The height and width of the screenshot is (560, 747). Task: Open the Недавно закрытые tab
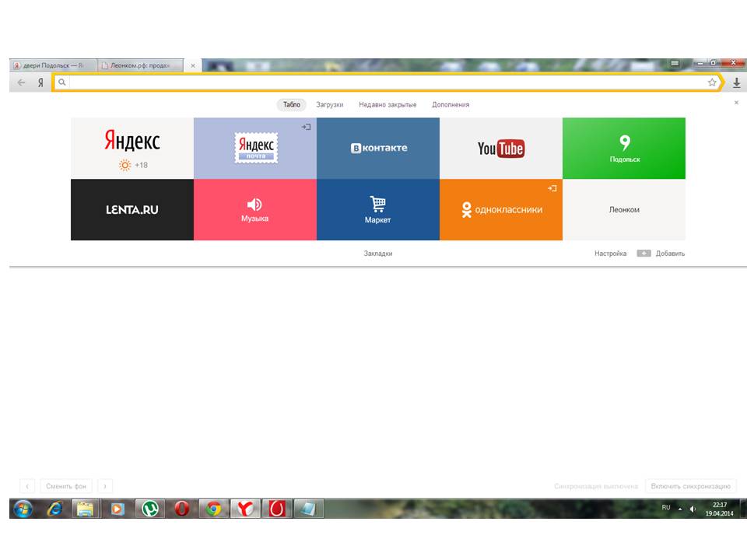pyautogui.click(x=388, y=104)
